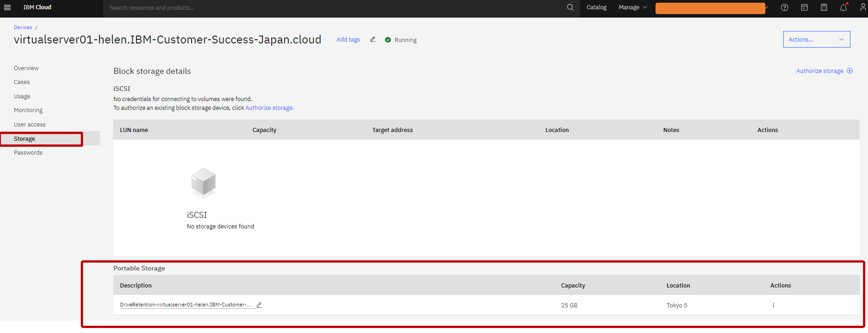Click the Portable Storage Description column header
Viewport: 868px width, 333px height.
click(x=136, y=286)
